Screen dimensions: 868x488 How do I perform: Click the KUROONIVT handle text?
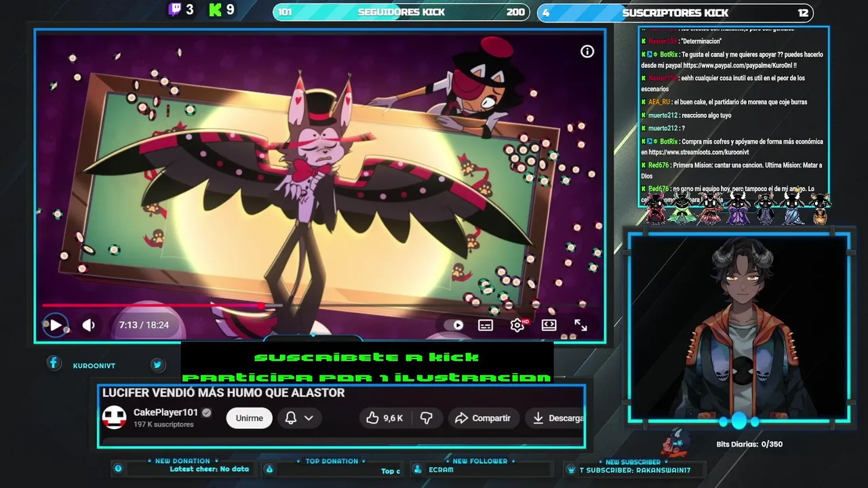click(94, 366)
